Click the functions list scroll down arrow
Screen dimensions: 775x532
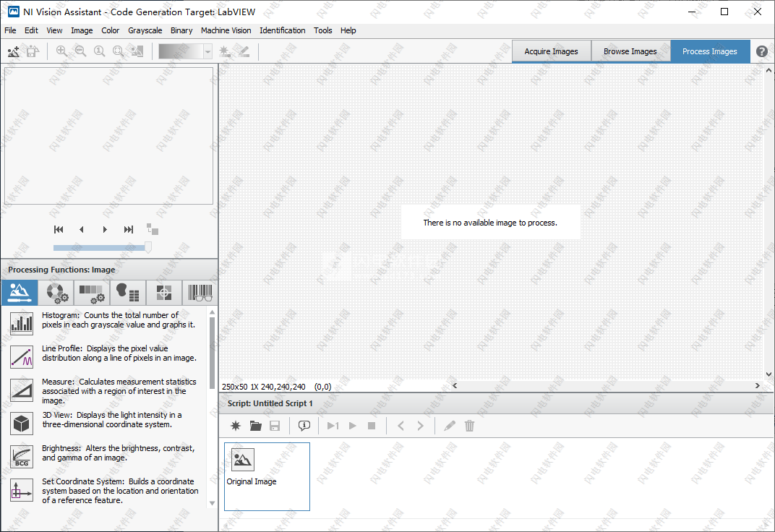212,503
